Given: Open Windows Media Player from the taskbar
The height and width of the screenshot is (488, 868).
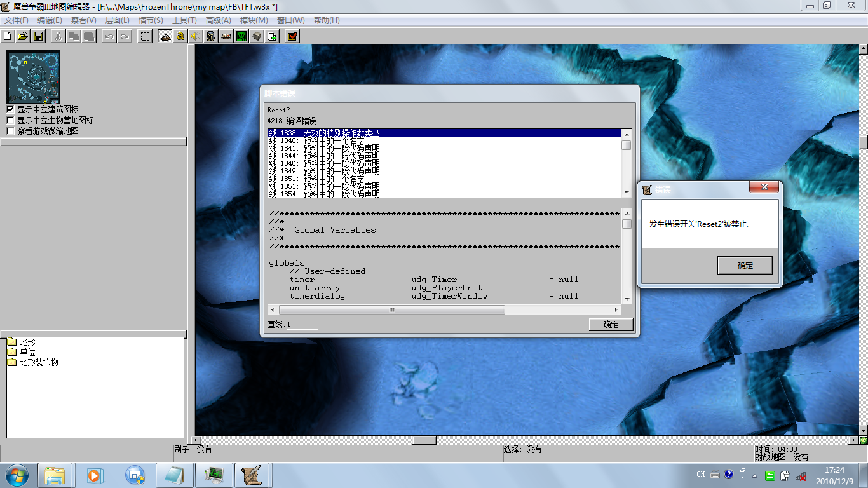Looking at the screenshot, I should 94,475.
